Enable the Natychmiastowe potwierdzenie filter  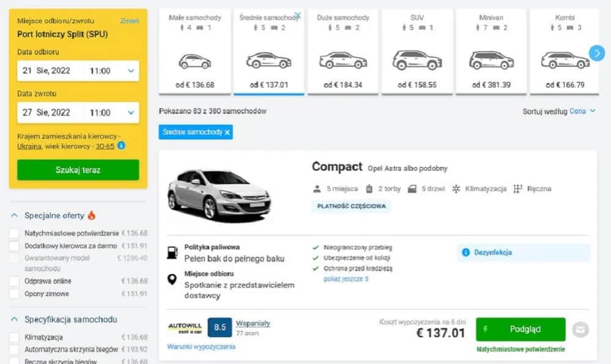[x=15, y=233]
